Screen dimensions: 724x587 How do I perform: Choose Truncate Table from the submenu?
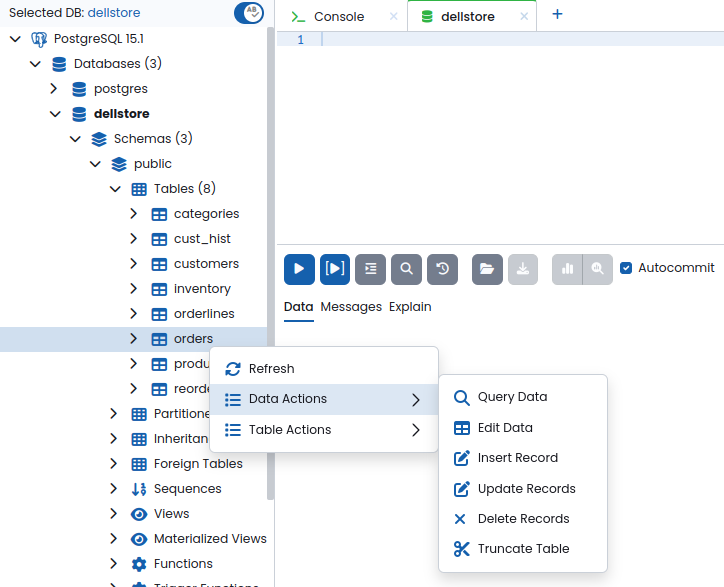pos(523,549)
